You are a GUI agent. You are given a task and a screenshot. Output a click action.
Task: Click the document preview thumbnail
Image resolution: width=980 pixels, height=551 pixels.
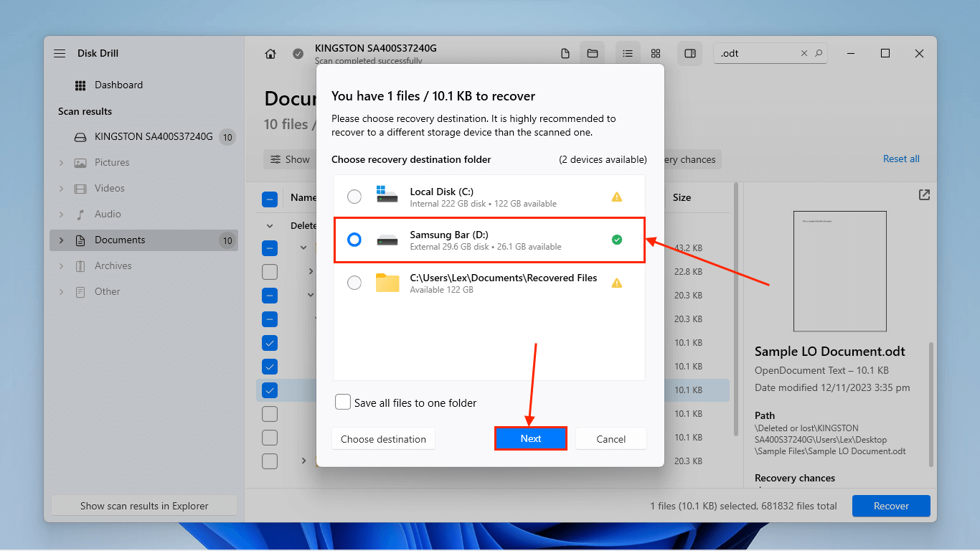(839, 271)
